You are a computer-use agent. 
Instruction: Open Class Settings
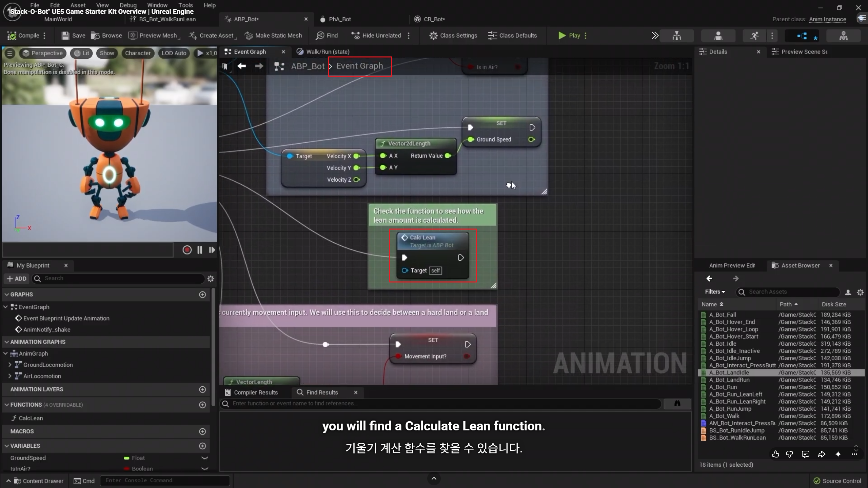pyautogui.click(x=453, y=36)
